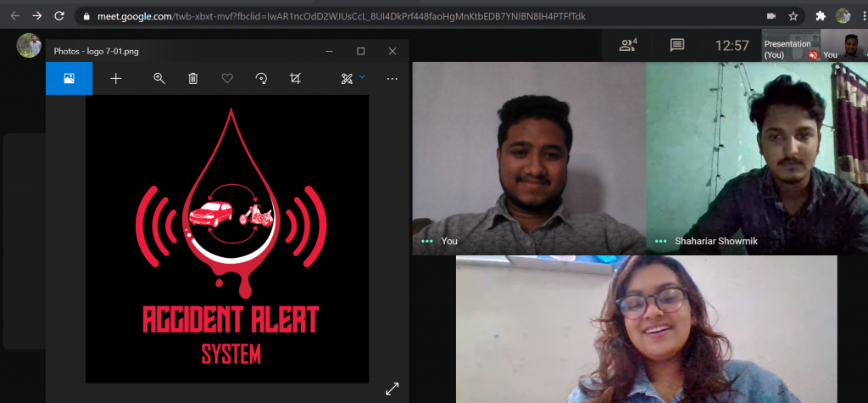Open the three-dot See more menu in Photos
The height and width of the screenshot is (403, 868).
tap(392, 78)
